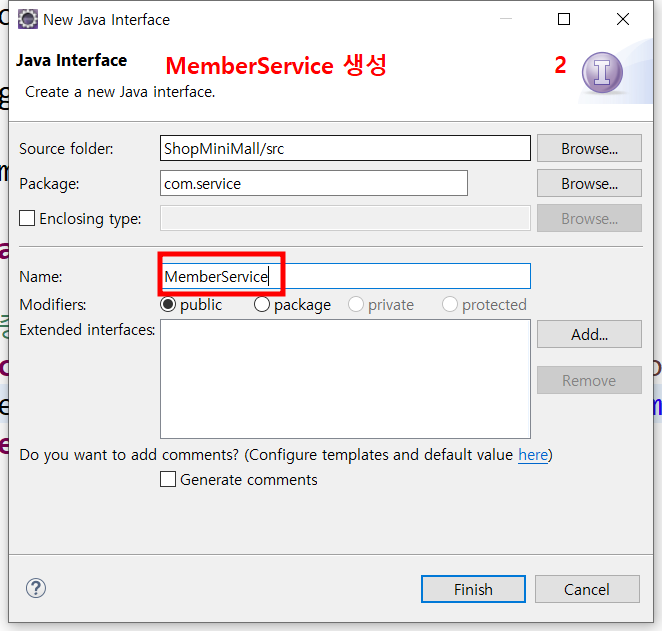Select the package modifier radio button
662x631 pixels.
click(262, 304)
